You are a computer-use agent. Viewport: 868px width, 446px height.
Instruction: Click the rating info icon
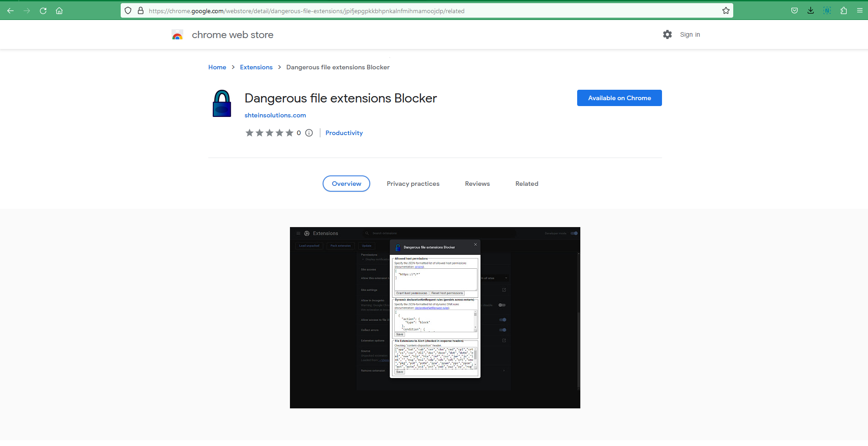309,133
